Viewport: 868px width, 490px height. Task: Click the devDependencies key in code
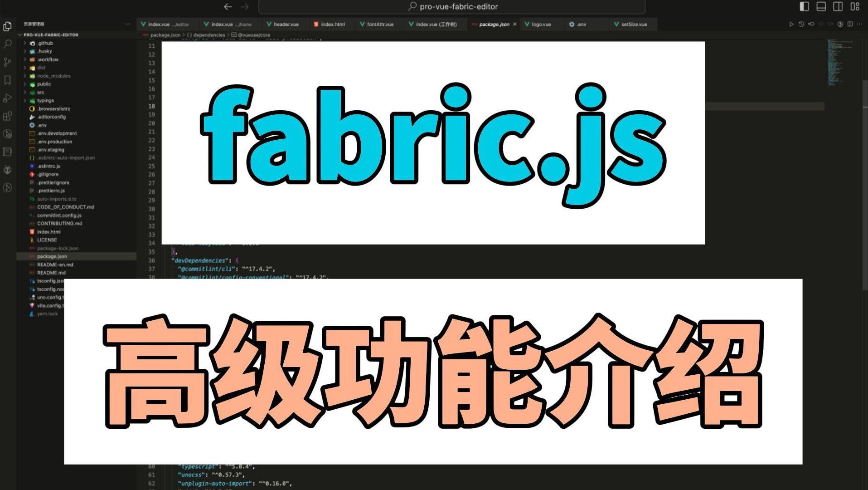click(200, 260)
